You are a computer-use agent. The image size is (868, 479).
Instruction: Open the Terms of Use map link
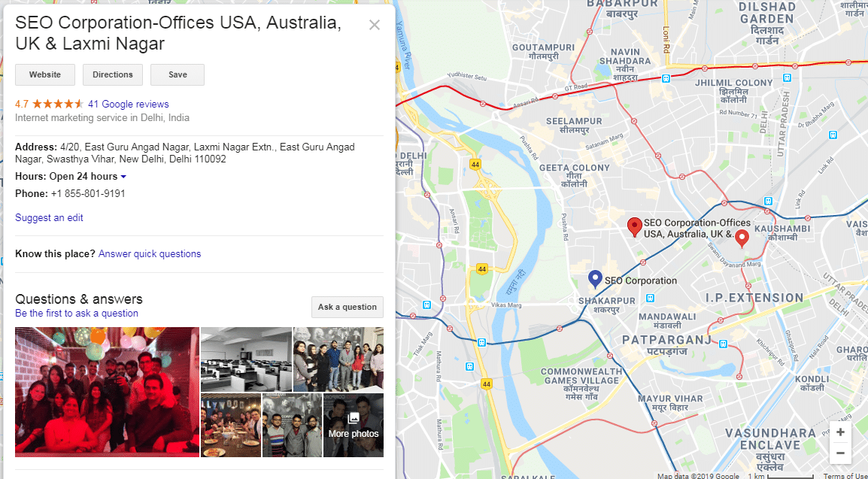tap(845, 476)
